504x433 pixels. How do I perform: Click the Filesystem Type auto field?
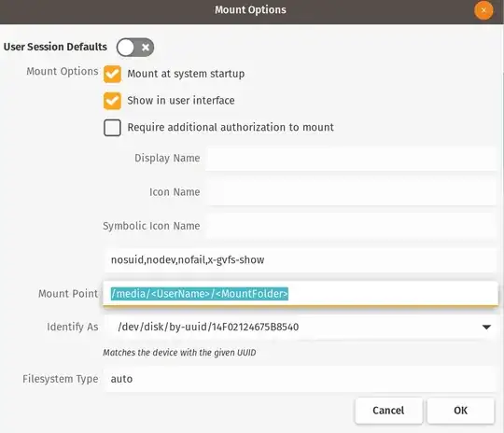tap(301, 379)
